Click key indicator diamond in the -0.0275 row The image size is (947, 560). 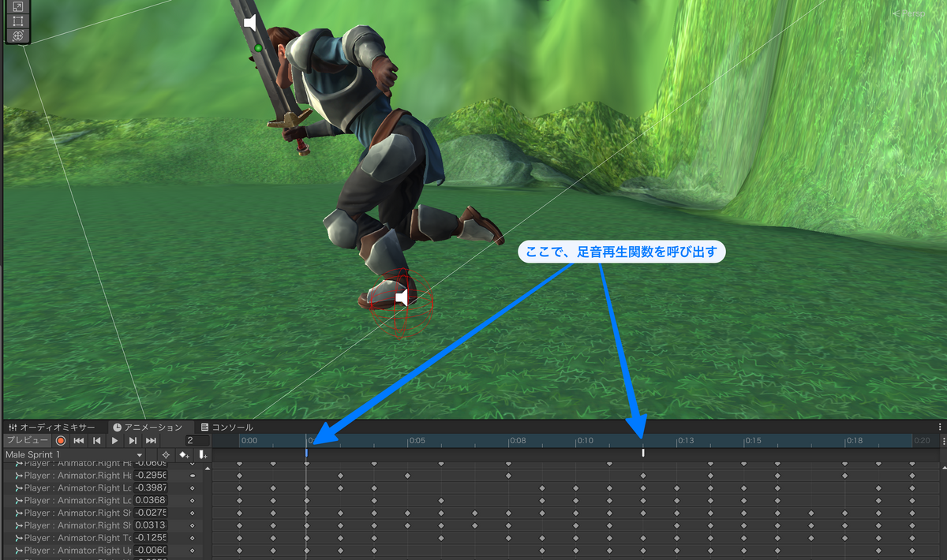[x=193, y=513]
